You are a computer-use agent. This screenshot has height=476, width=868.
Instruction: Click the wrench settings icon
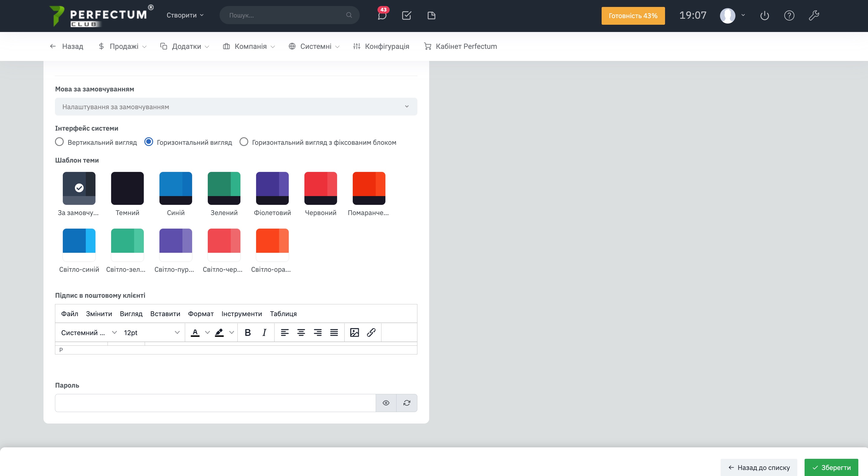814,15
